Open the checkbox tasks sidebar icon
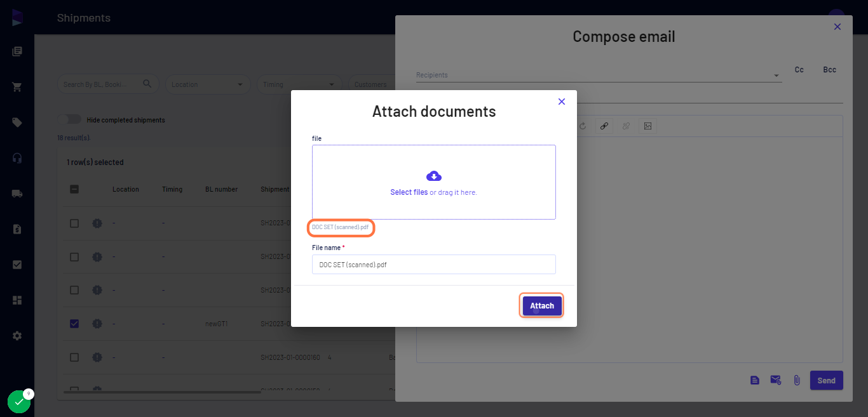This screenshot has width=868, height=417. pyautogui.click(x=17, y=265)
